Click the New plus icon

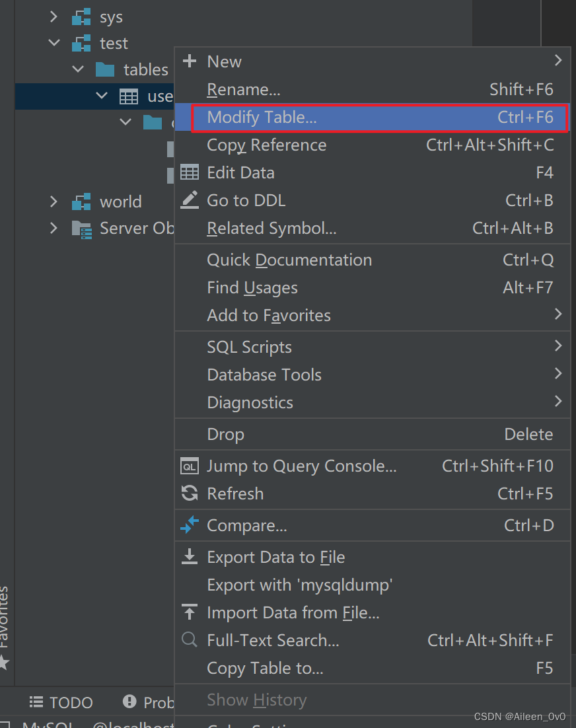(190, 61)
